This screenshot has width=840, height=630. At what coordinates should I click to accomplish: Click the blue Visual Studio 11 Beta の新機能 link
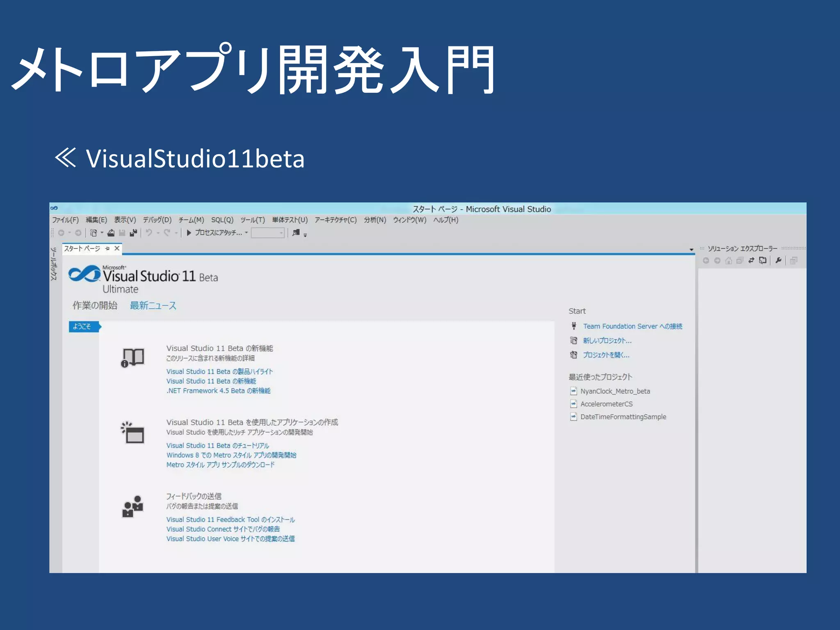click(211, 381)
